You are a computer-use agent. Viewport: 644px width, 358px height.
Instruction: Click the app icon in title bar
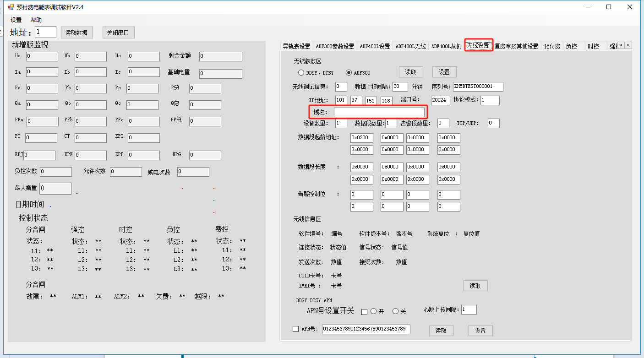click(11, 7)
